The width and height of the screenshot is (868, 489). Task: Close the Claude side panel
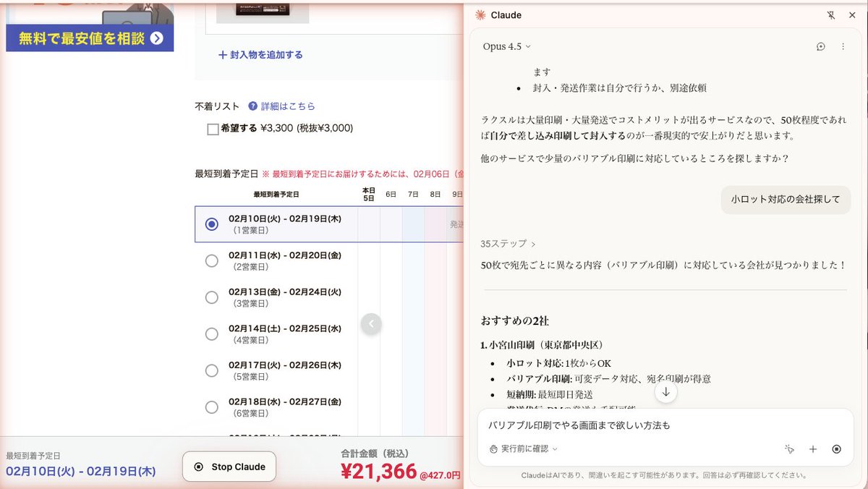click(x=852, y=15)
